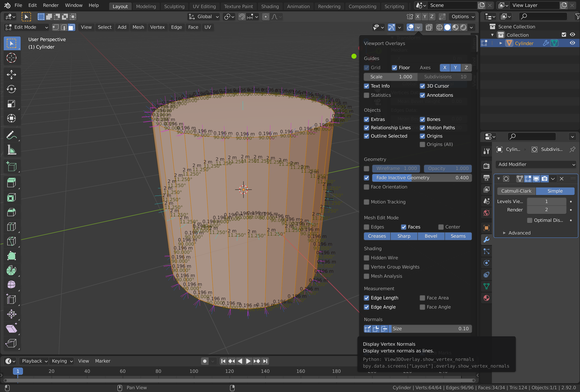Open the Add Modifier dropdown
580x392 pixels.
click(536, 164)
